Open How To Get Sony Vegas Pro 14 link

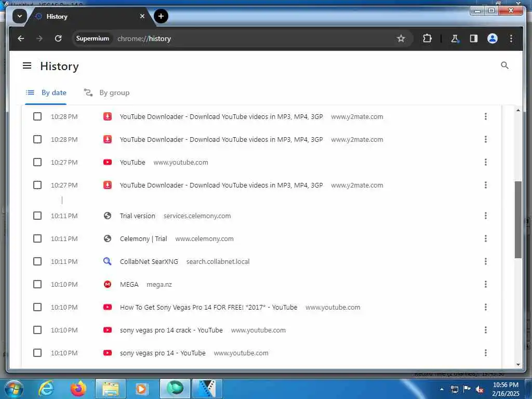click(209, 308)
